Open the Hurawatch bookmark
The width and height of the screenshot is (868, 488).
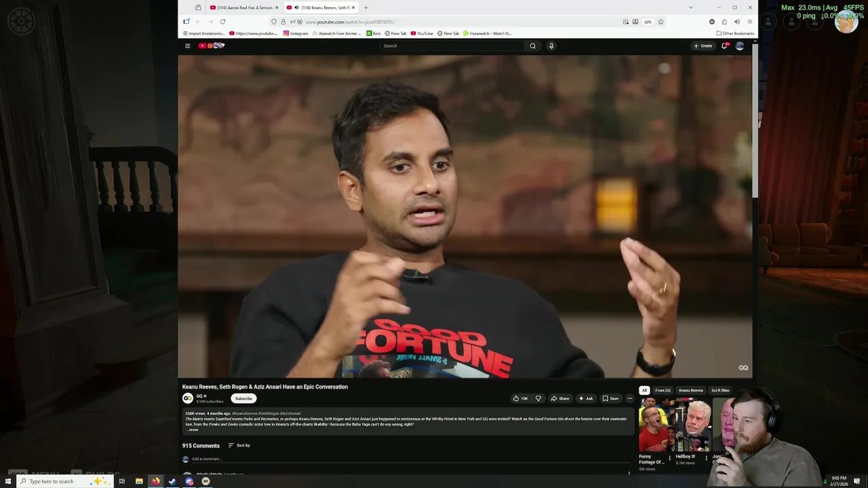tap(487, 33)
